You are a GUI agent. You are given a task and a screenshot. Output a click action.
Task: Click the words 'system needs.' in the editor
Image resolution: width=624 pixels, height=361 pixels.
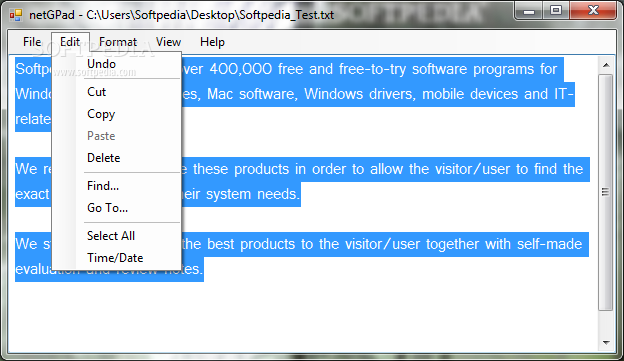(x=252, y=194)
